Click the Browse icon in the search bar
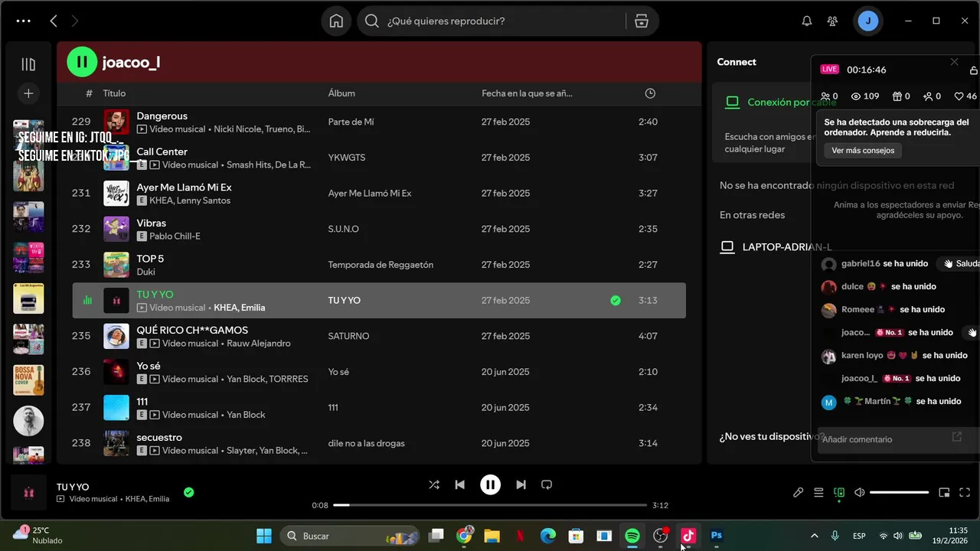The image size is (980, 551). tap(642, 21)
